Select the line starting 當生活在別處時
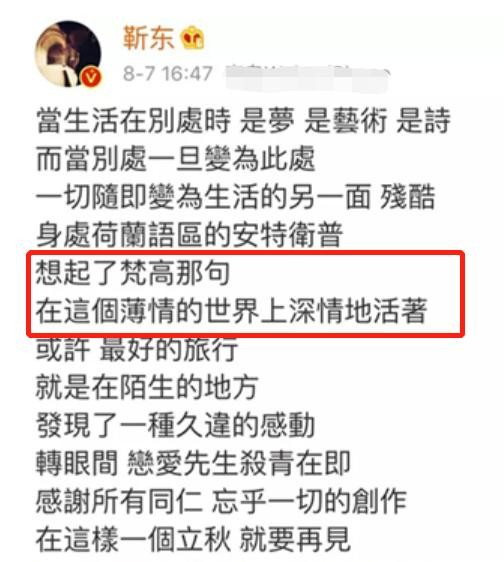Screen dimensions: 504x562 tap(243, 121)
